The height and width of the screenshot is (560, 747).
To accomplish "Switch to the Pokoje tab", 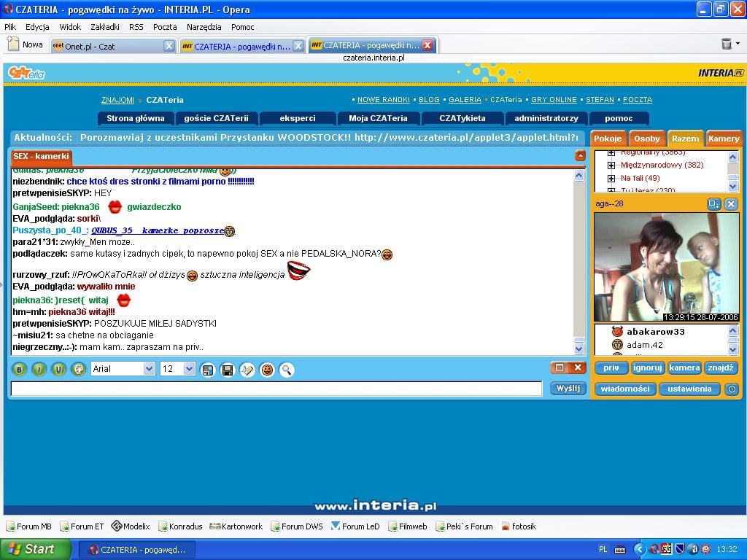I will [x=608, y=138].
